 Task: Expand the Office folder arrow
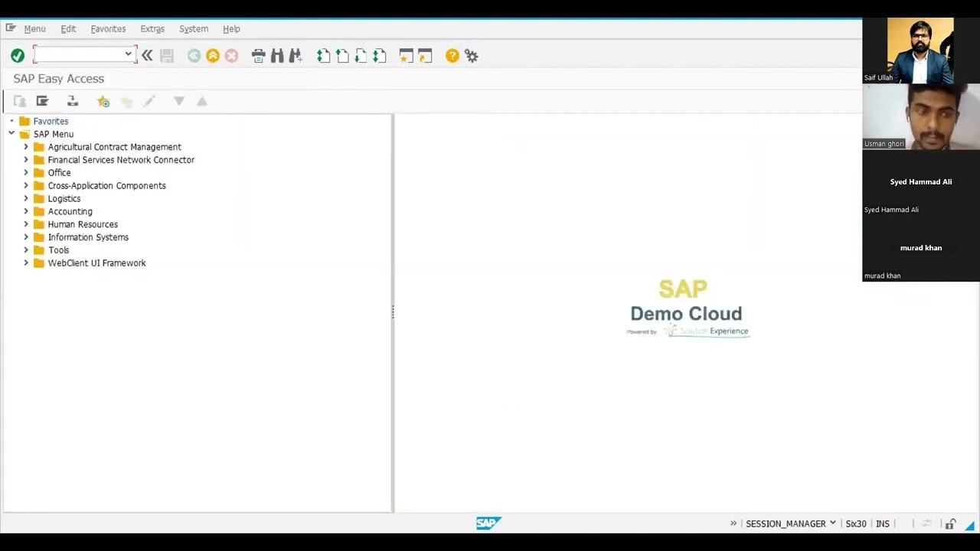pyautogui.click(x=26, y=173)
